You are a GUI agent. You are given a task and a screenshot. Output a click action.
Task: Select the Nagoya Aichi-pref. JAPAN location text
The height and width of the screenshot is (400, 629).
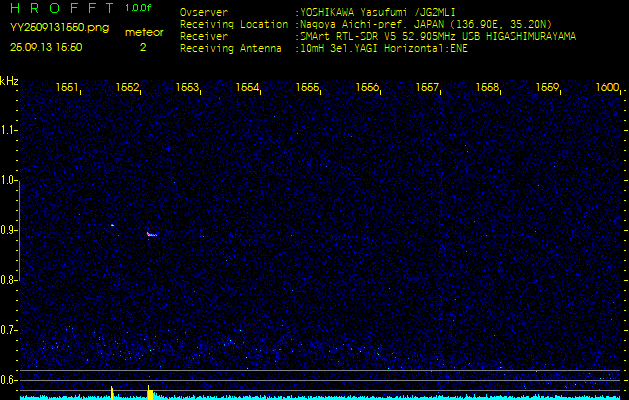[426, 24]
